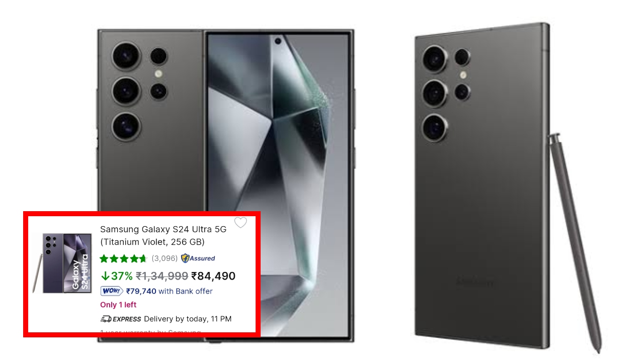Click the wishlist heart icon

tap(240, 222)
